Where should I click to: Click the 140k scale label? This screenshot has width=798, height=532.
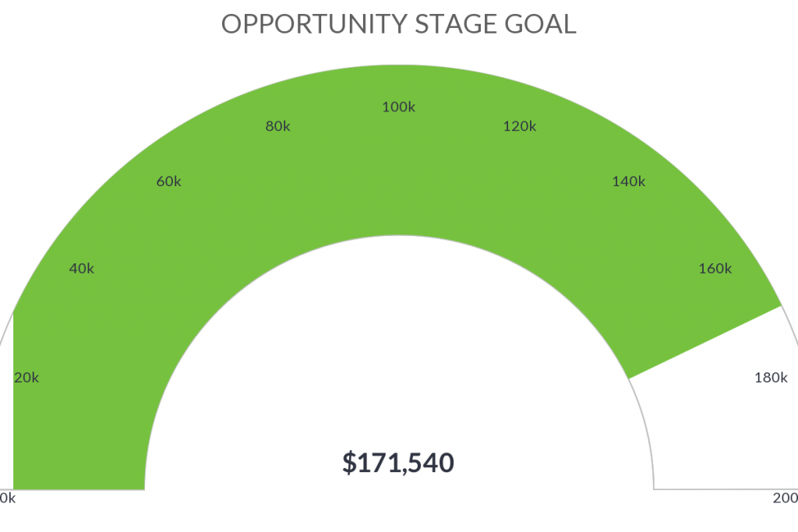(x=629, y=181)
